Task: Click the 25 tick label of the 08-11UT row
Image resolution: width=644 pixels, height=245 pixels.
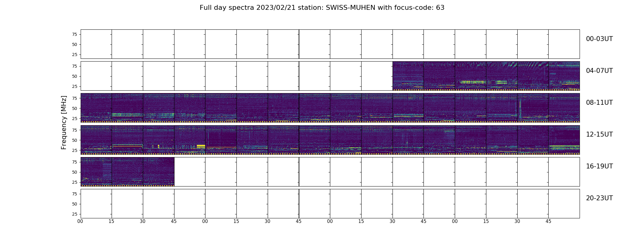Action: pyautogui.click(x=75, y=118)
